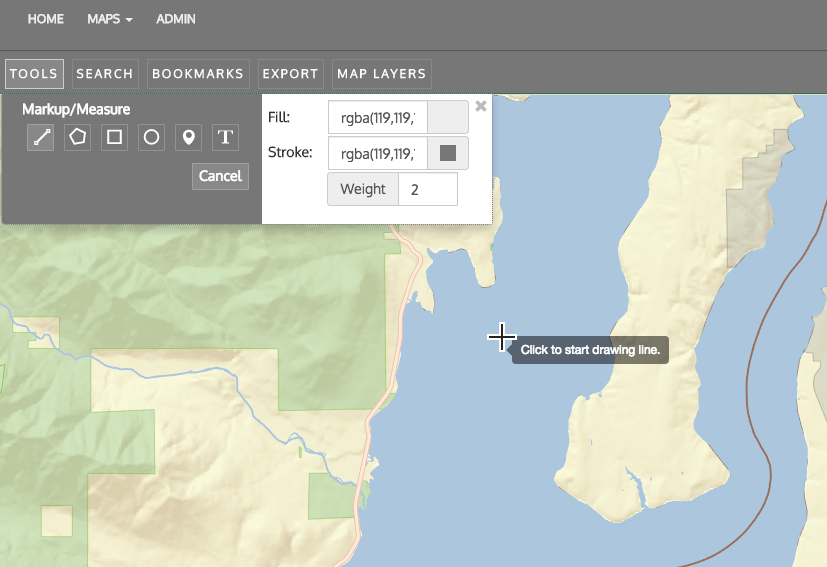Select the line drawing tool
The width and height of the screenshot is (827, 567).
[41, 137]
